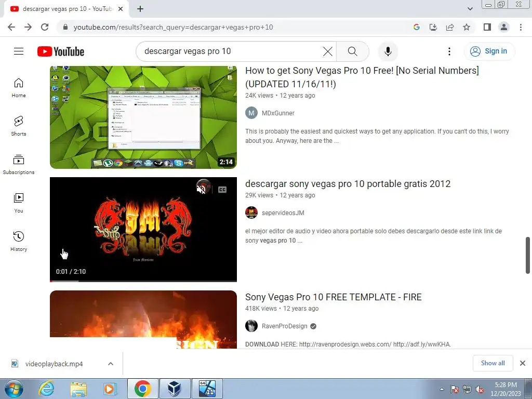This screenshot has height=399, width=532.
Task: Click the address bar URL
Action: point(173,27)
